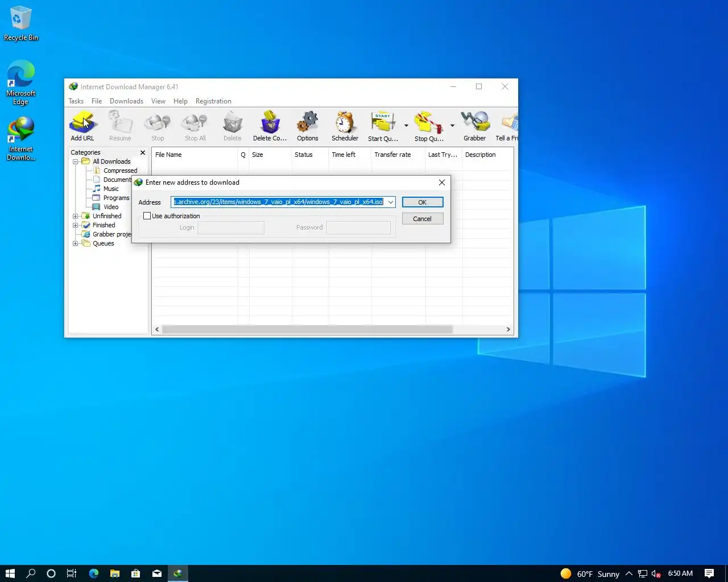Open the Grabber tool icon
Viewport: 728px width, 582px height.
[x=475, y=126]
